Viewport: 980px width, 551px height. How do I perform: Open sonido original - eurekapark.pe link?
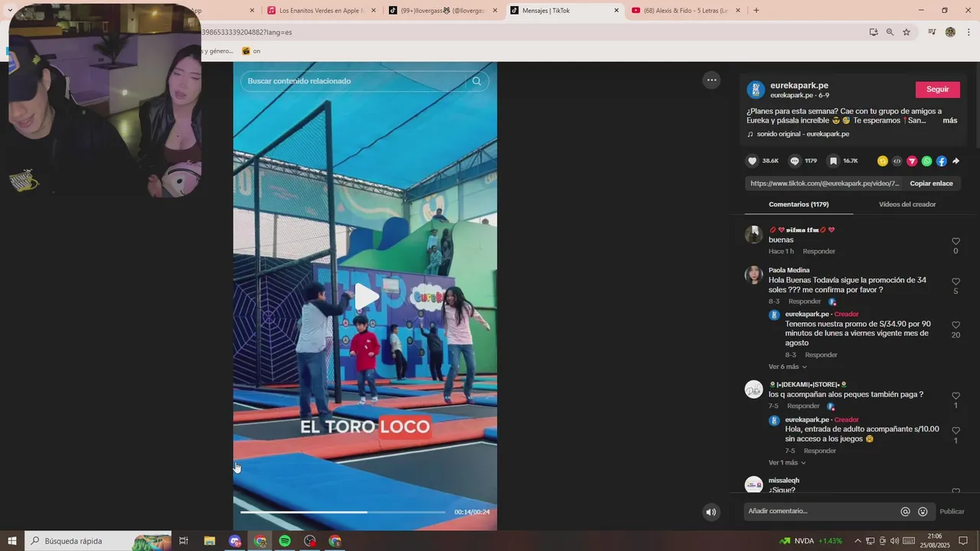pos(802,134)
